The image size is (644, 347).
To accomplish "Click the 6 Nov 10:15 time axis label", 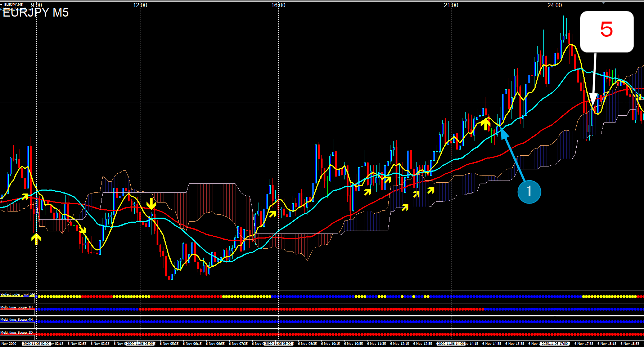I will [330, 344].
